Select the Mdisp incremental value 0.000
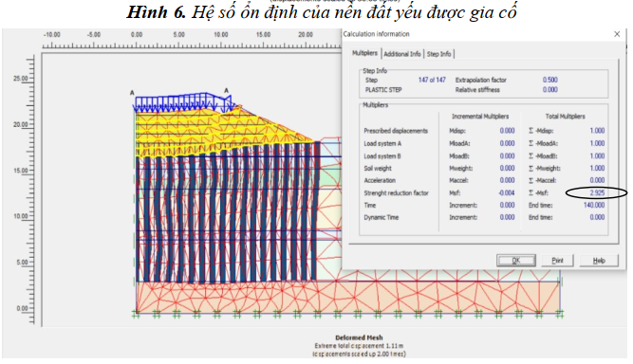633x364 pixels. [507, 131]
